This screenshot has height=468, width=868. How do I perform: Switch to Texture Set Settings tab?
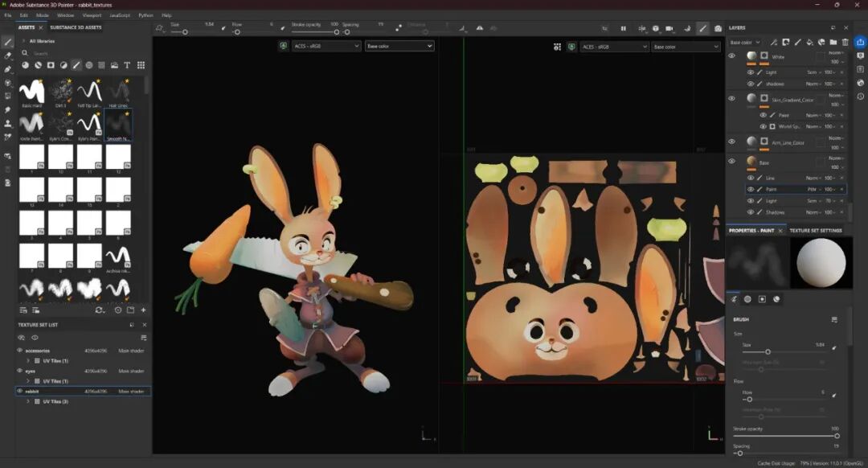816,231
